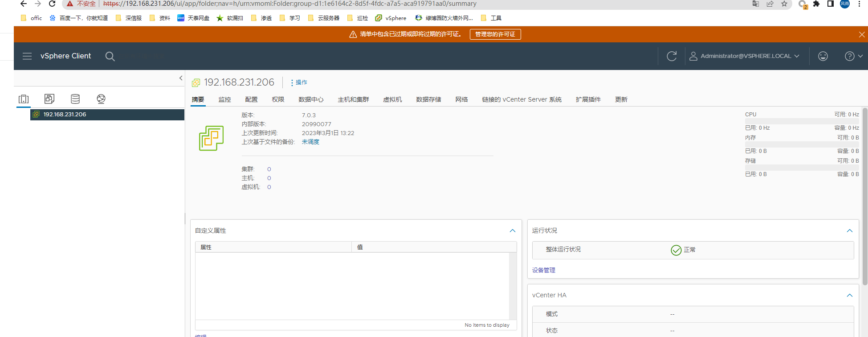The height and width of the screenshot is (337, 868).
Task: Open the 网络 tab
Action: point(461,99)
